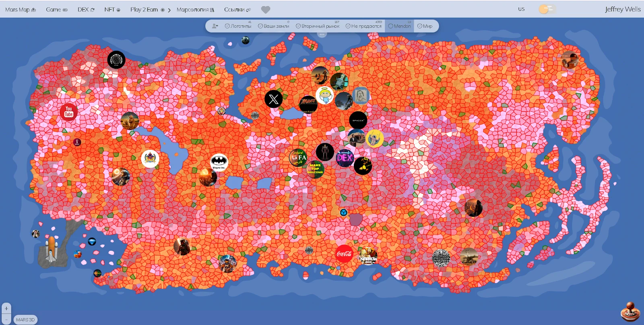Open the Марсология menu item
The image size is (644, 325).
[195, 10]
